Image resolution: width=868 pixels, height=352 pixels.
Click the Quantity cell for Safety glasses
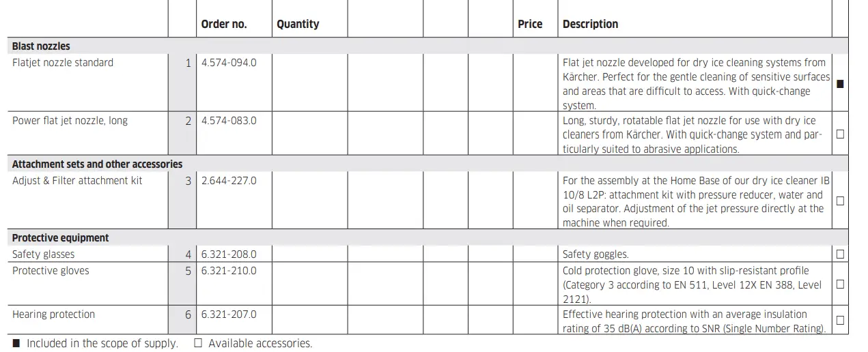pos(309,254)
